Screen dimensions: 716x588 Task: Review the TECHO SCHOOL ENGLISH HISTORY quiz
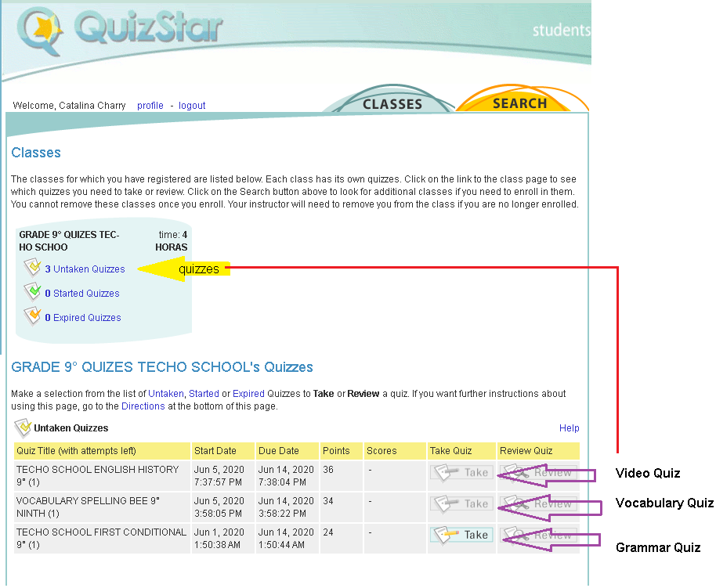point(538,472)
